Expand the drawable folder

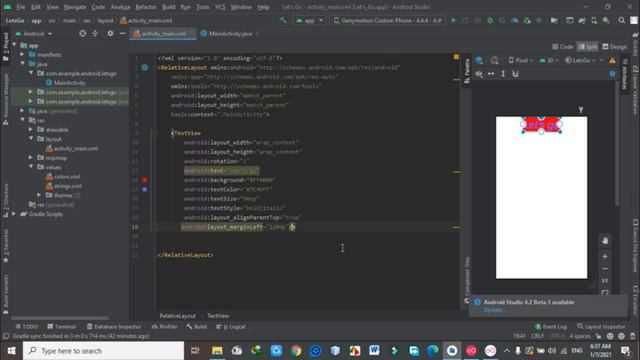coord(31,129)
